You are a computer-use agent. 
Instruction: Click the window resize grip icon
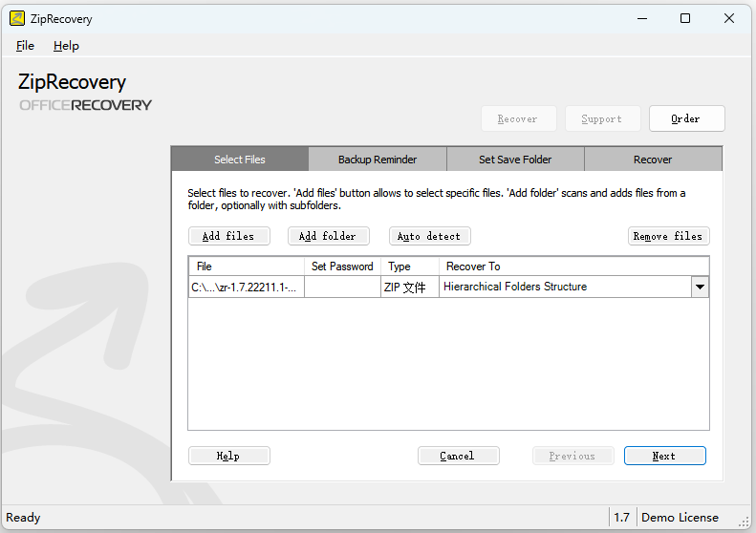pyautogui.click(x=744, y=522)
